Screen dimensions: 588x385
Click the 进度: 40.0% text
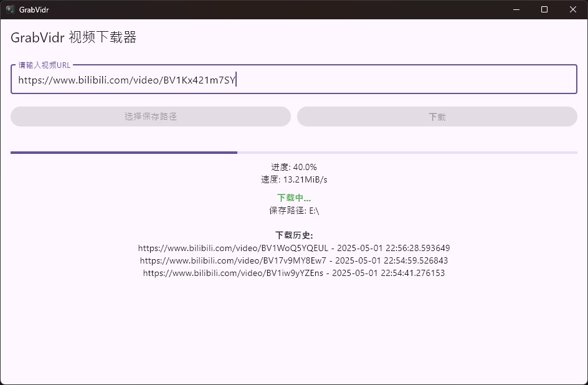pyautogui.click(x=294, y=167)
